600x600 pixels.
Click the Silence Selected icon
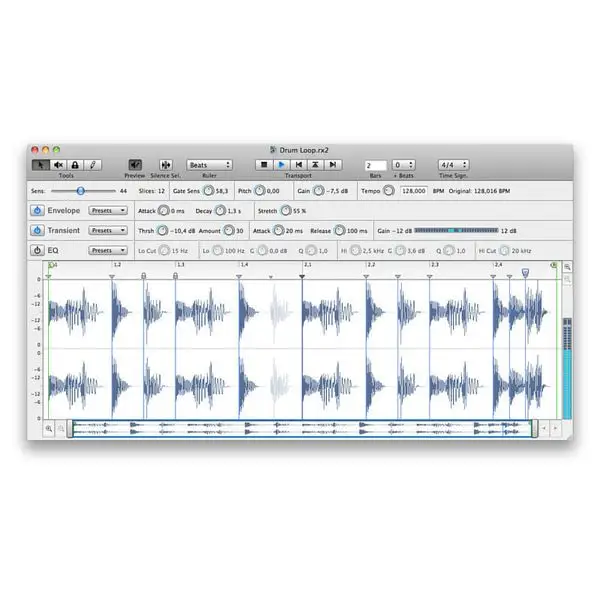click(166, 165)
